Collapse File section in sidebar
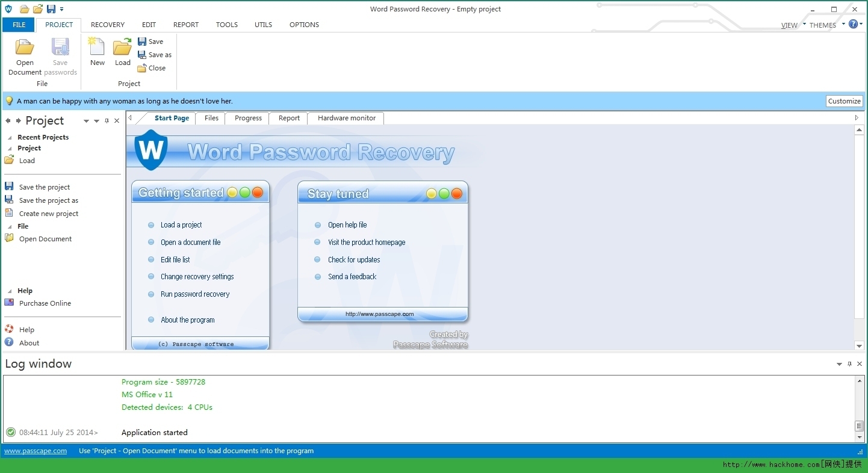The image size is (868, 473). coord(10,227)
